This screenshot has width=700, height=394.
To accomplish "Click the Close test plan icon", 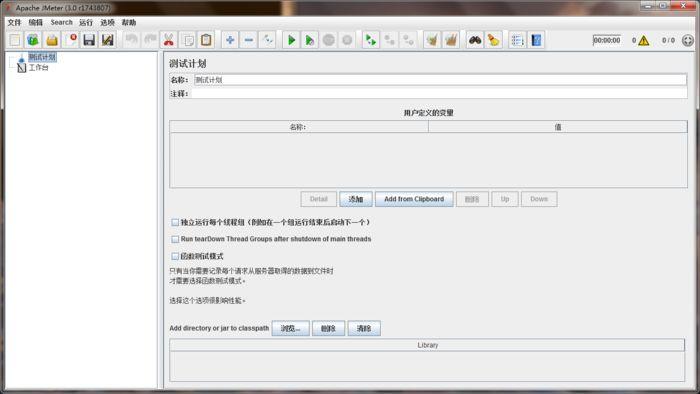I will click(71, 40).
